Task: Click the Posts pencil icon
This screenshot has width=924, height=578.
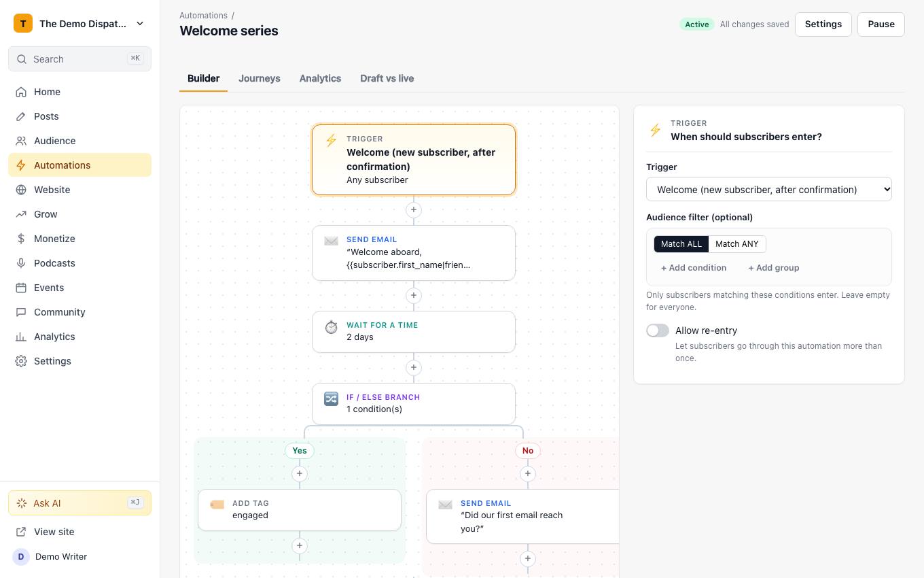Action: (x=21, y=116)
